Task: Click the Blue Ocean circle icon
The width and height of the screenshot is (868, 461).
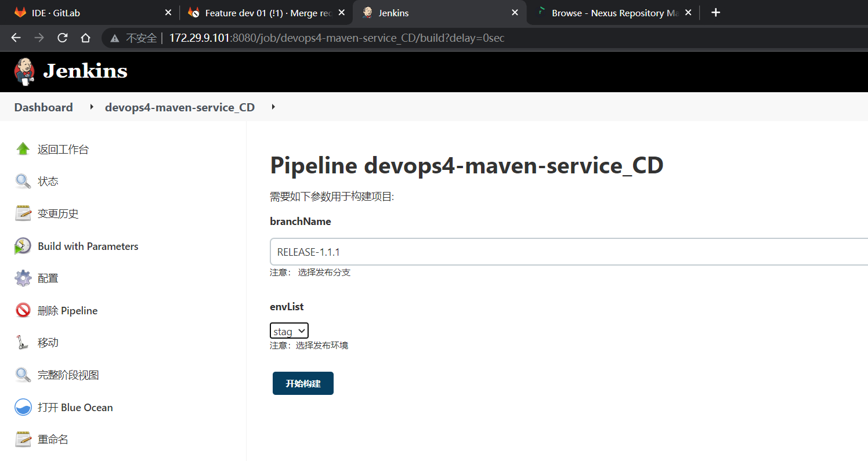Action: (x=23, y=407)
